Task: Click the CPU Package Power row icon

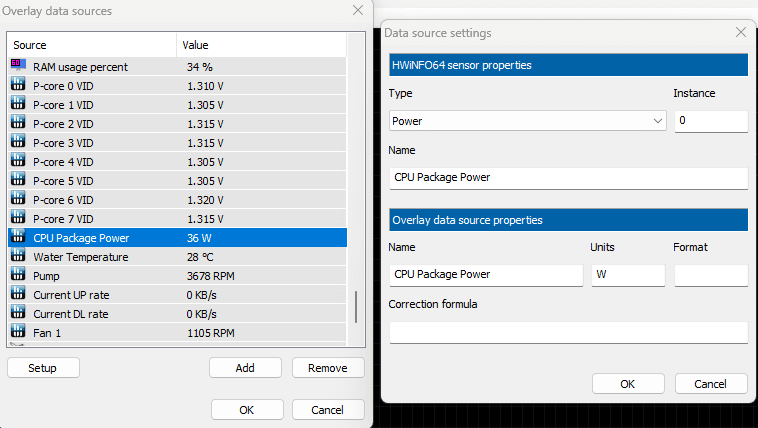Action: (x=18, y=238)
